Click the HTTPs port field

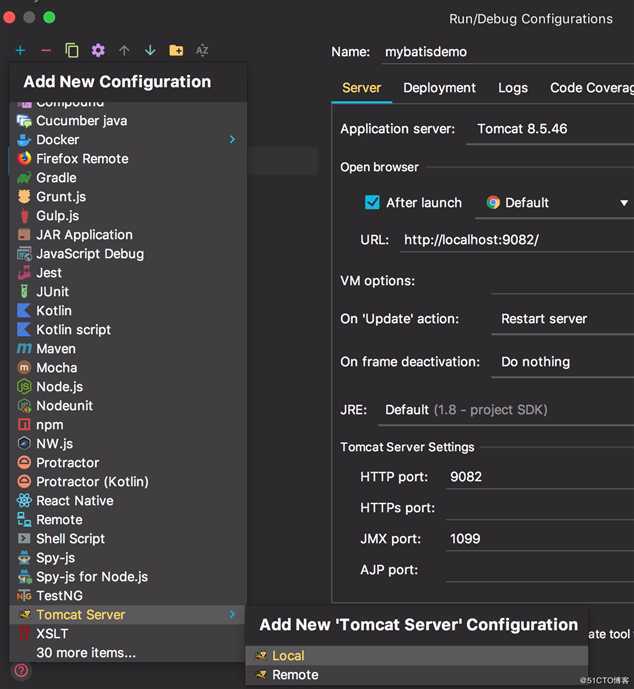pos(540,508)
